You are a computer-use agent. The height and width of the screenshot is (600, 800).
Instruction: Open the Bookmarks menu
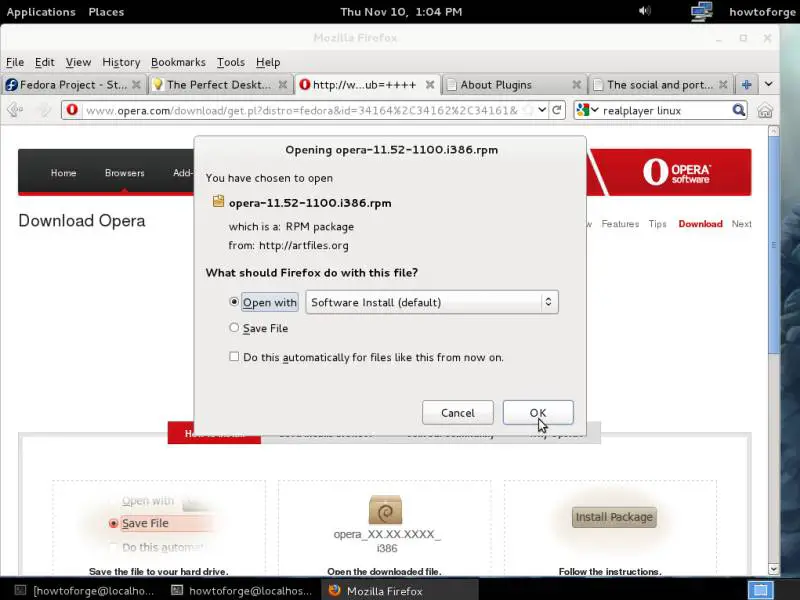[x=178, y=62]
